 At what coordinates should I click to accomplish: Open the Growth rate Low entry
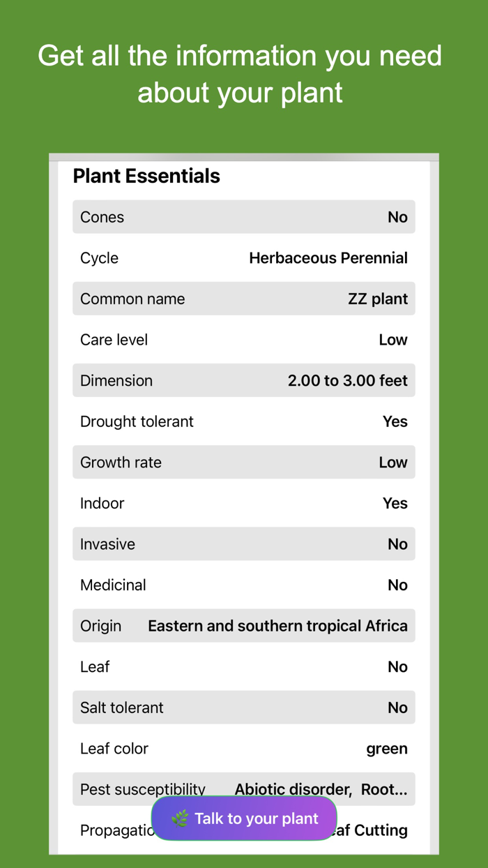point(244,462)
